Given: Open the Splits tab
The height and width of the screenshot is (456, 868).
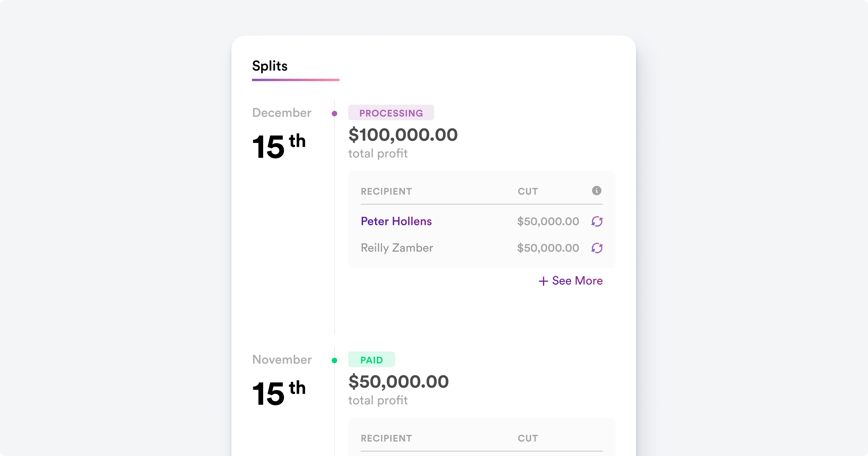Looking at the screenshot, I should tap(270, 66).
